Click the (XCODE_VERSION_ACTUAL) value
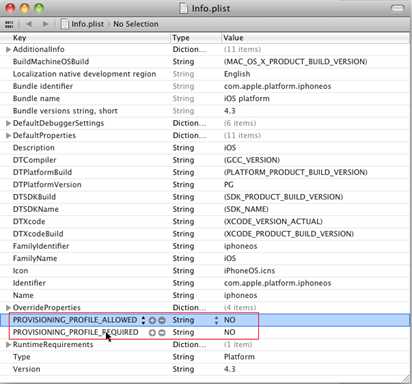This screenshot has height=384, width=412. [x=273, y=222]
